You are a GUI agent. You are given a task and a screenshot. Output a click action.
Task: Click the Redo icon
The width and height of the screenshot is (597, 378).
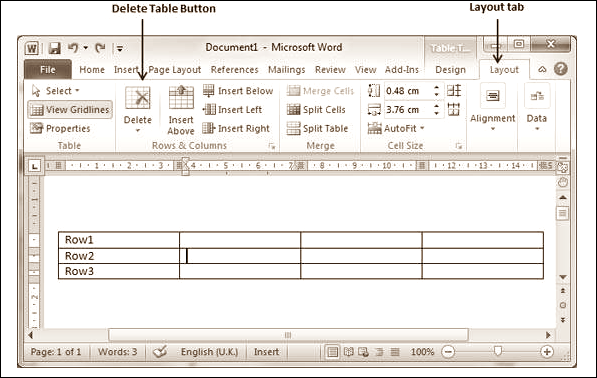tap(101, 48)
